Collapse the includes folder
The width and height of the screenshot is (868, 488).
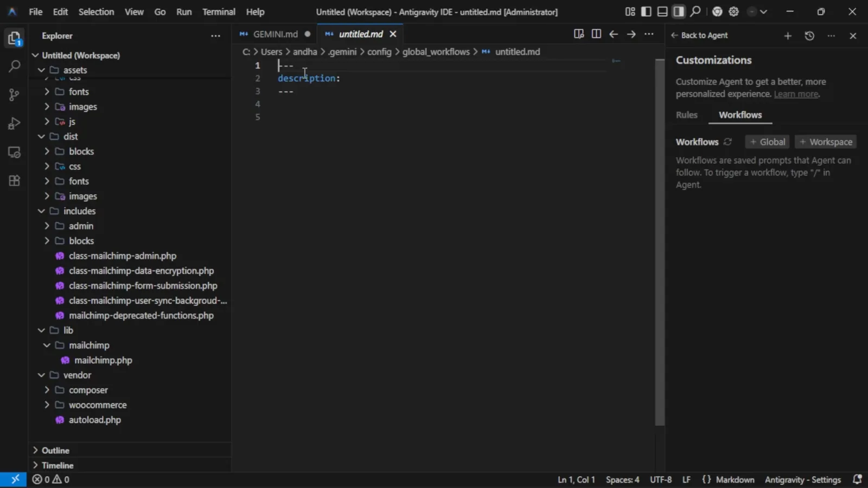pyautogui.click(x=41, y=211)
